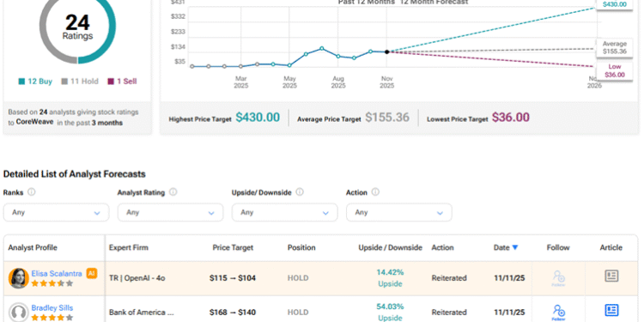Click Elisa Scalantra's star rating

pyautogui.click(x=52, y=283)
